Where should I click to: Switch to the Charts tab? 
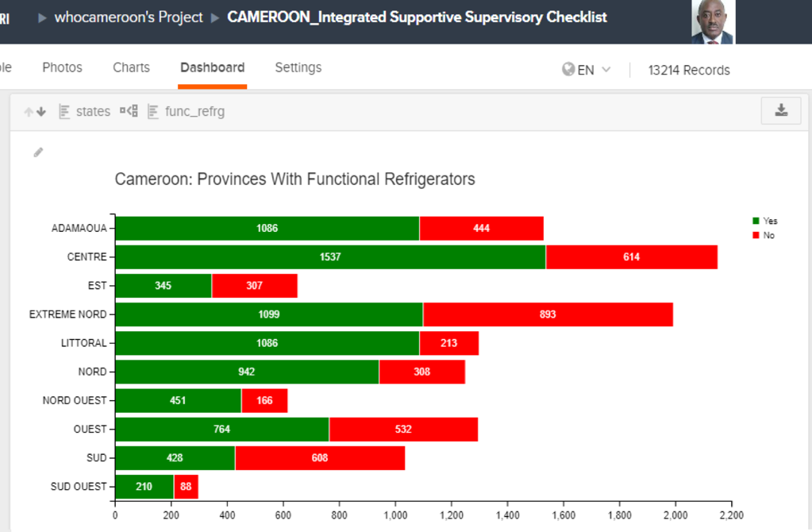[131, 67]
